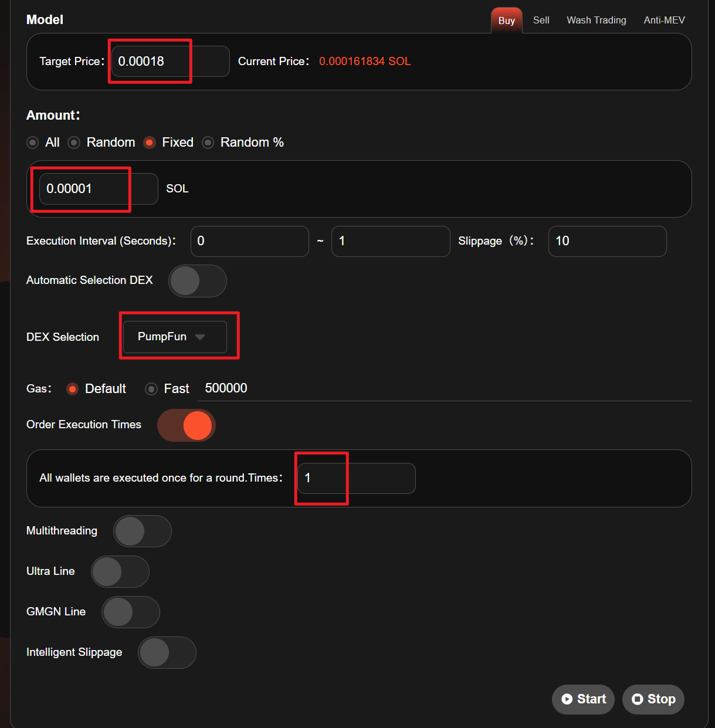This screenshot has height=728, width=715.
Task: Focus the Slippage percentage field
Action: pyautogui.click(x=606, y=241)
